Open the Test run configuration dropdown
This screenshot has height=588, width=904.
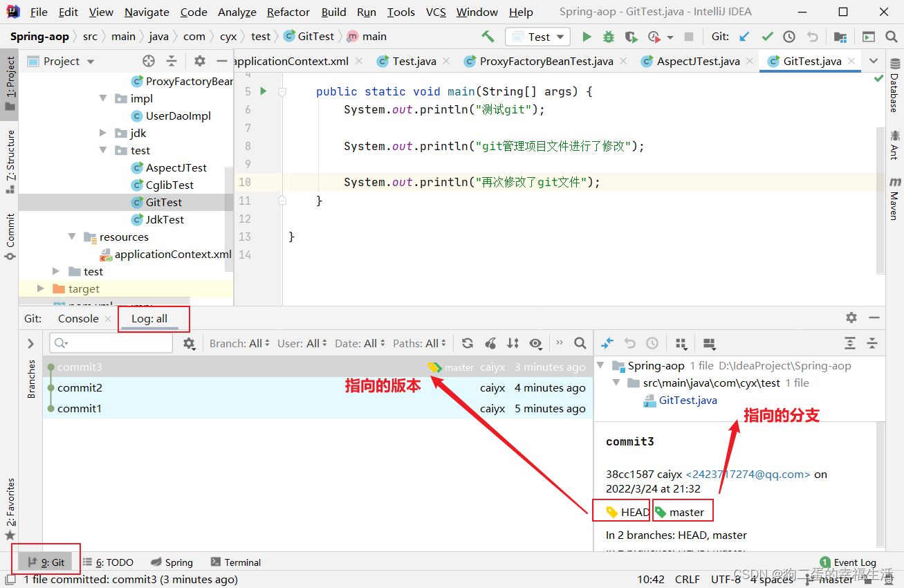[537, 37]
